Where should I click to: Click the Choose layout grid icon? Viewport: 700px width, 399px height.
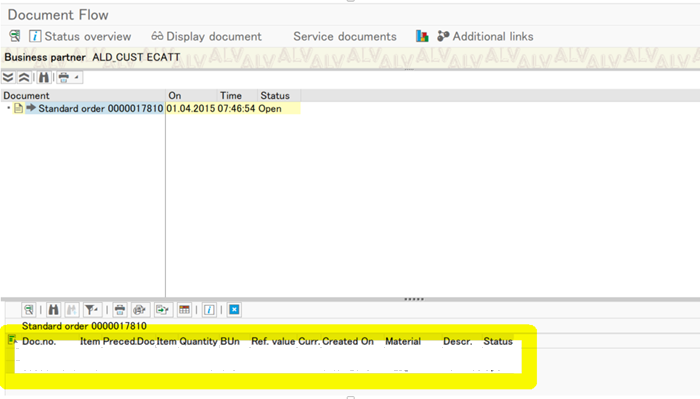(x=184, y=309)
